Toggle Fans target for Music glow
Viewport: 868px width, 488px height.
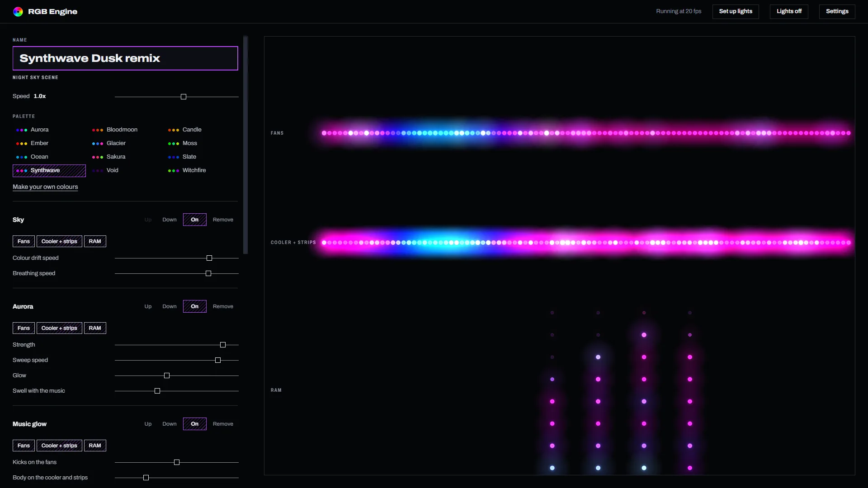(24, 446)
